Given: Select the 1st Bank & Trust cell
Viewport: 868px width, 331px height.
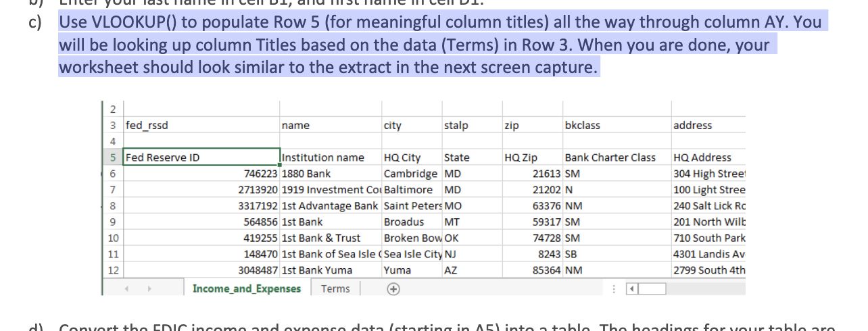Looking at the screenshot, I should pyautogui.click(x=331, y=238).
